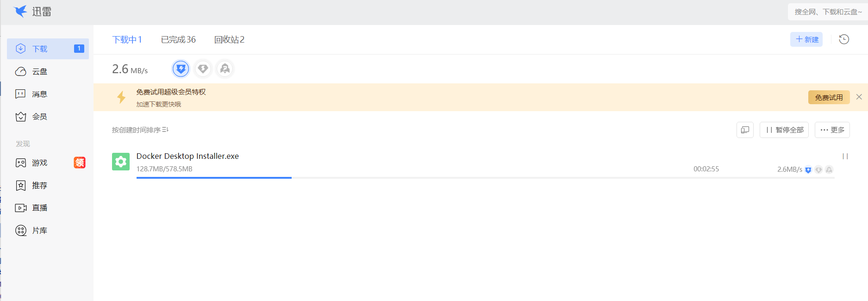868x301 pixels.
Task: Click the multi-select tasks icon button
Action: click(x=745, y=130)
